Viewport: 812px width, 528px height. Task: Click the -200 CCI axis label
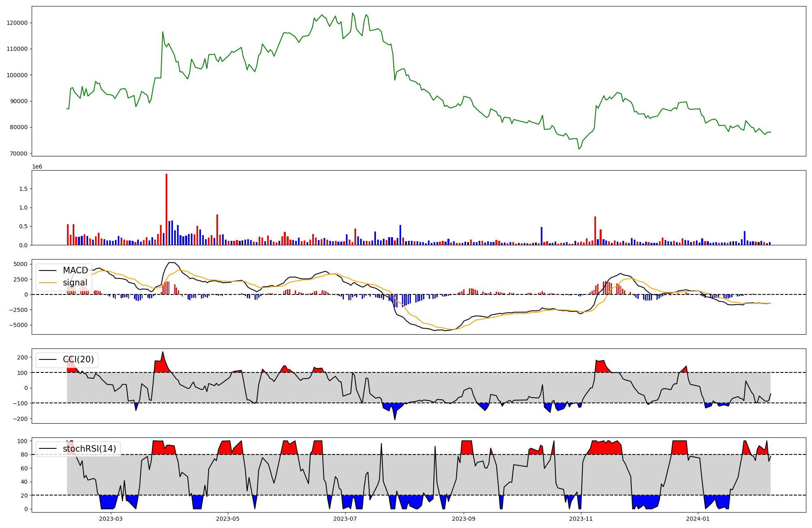click(21, 419)
